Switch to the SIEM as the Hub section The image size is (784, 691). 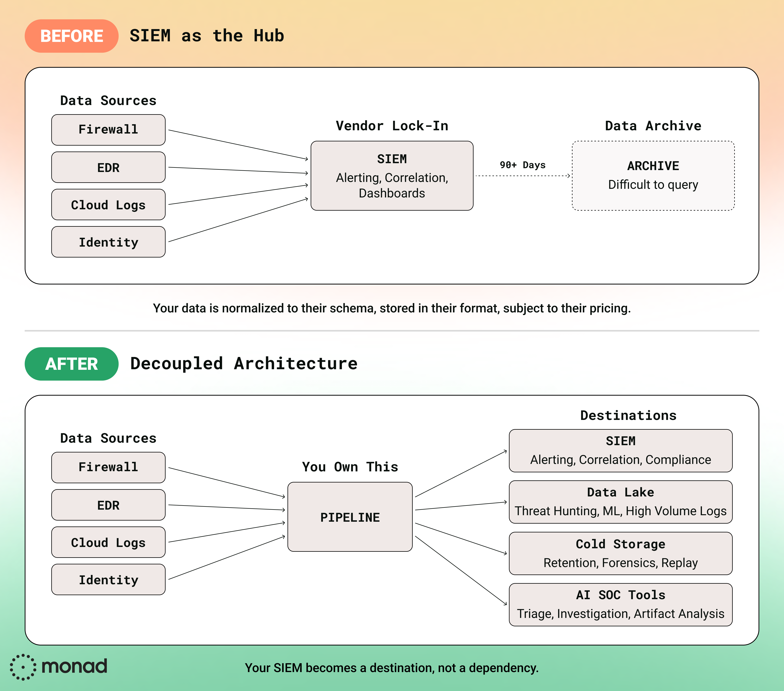(207, 35)
